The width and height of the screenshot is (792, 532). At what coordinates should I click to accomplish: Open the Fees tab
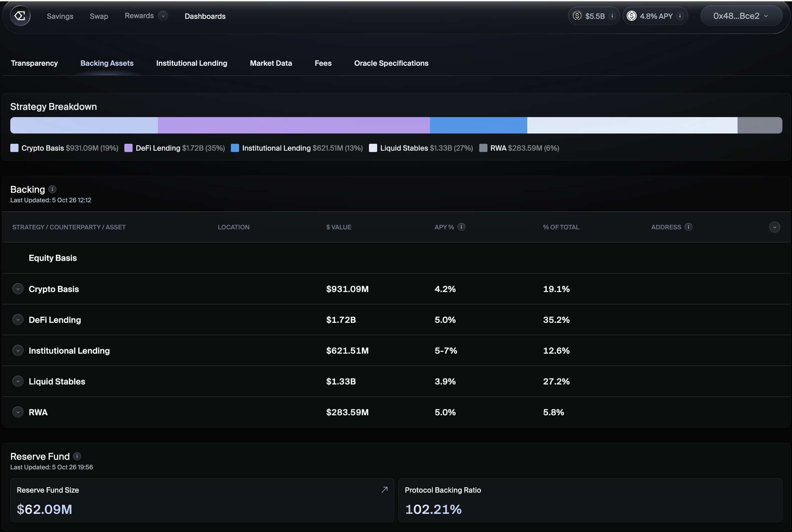point(323,63)
